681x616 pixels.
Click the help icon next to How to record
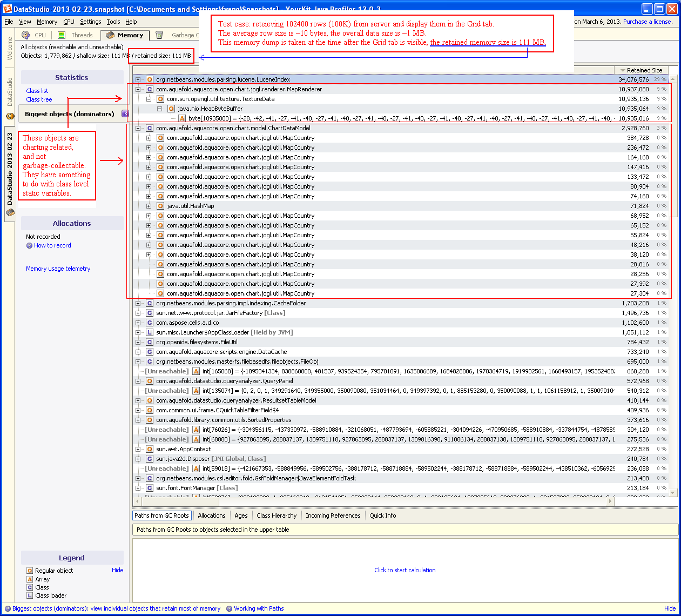tap(29, 245)
